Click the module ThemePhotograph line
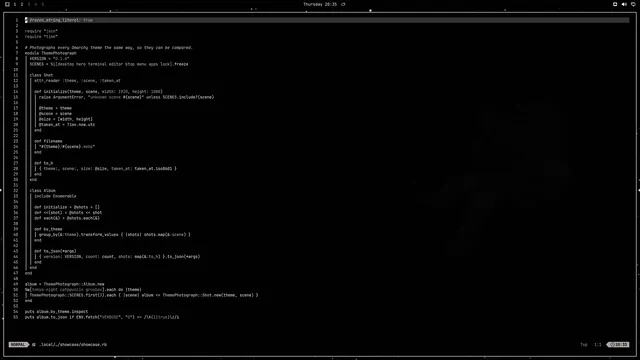 (51, 53)
